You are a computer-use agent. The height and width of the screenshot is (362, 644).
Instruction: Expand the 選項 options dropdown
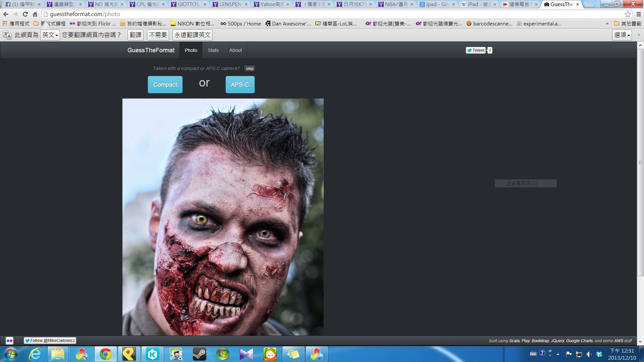pyautogui.click(x=622, y=35)
